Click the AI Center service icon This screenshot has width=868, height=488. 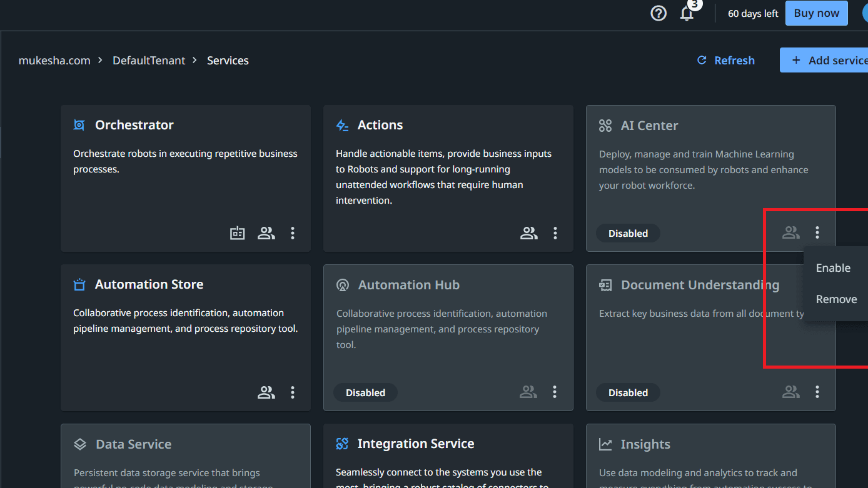[605, 125]
